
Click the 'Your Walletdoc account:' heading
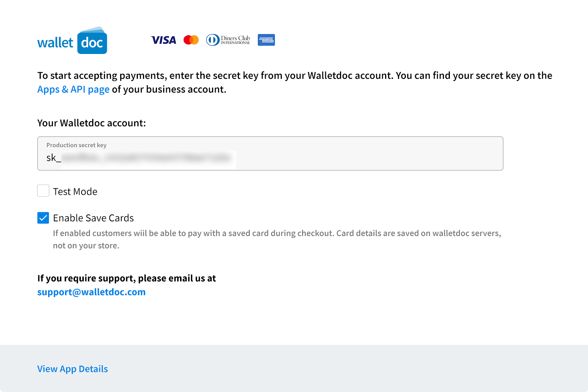[x=92, y=123]
